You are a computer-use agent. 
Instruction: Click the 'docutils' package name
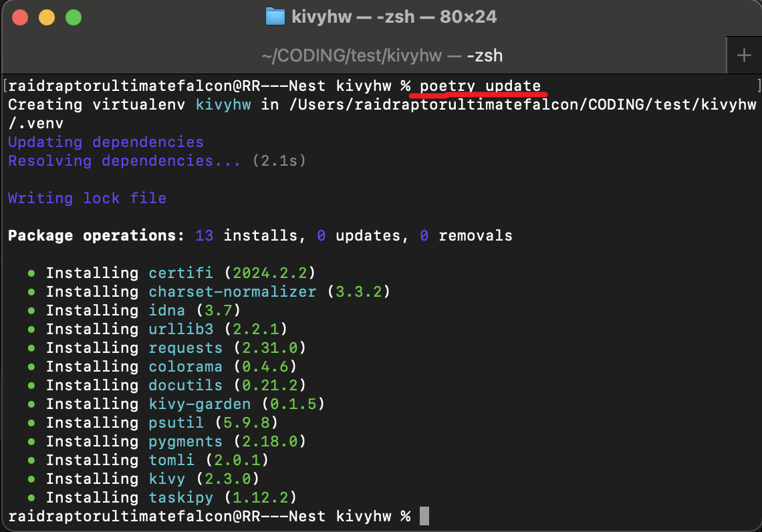[186, 385]
